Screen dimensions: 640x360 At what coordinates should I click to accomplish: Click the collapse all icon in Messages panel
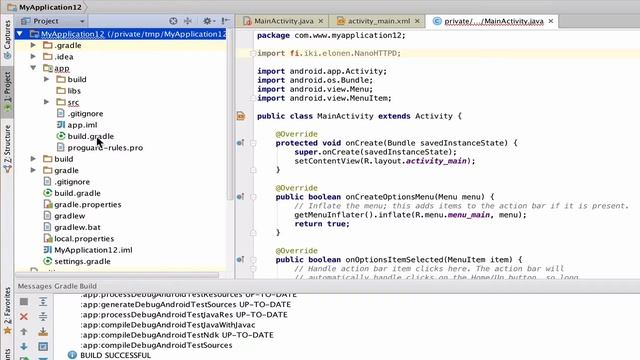pyautogui.click(x=43, y=316)
